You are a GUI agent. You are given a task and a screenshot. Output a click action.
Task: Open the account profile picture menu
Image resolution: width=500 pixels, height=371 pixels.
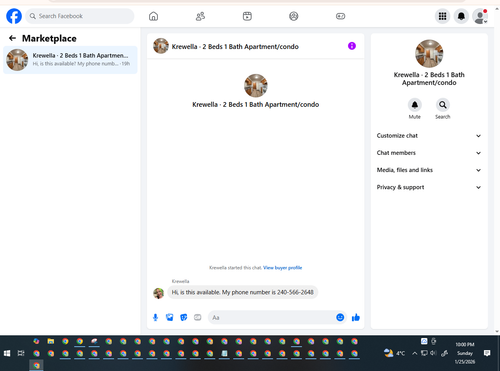[480, 16]
